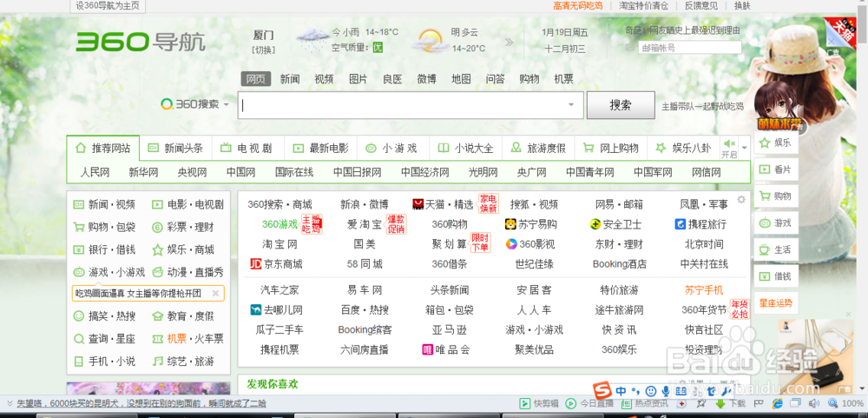
Task: Toggle the 开启 sound speaker on navigation bar
Action: point(729,149)
